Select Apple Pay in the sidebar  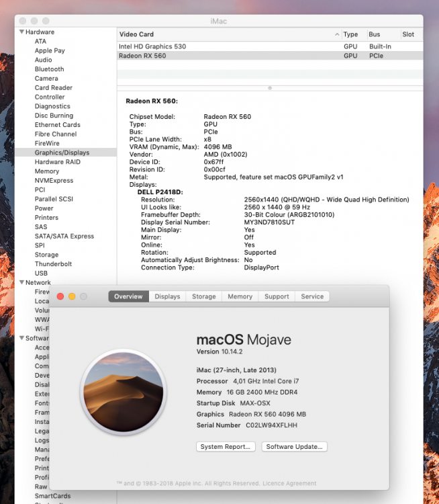pos(50,50)
